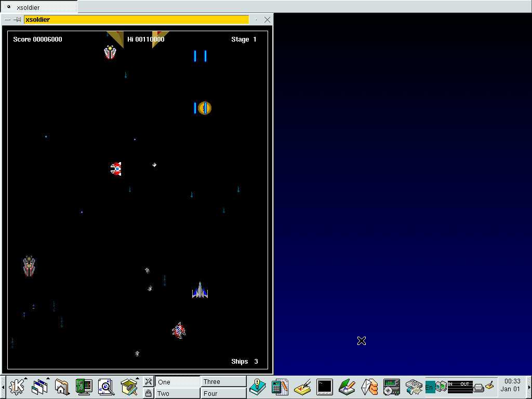Click the lock screen button
This screenshot has height=399, width=532.
pos(148,393)
